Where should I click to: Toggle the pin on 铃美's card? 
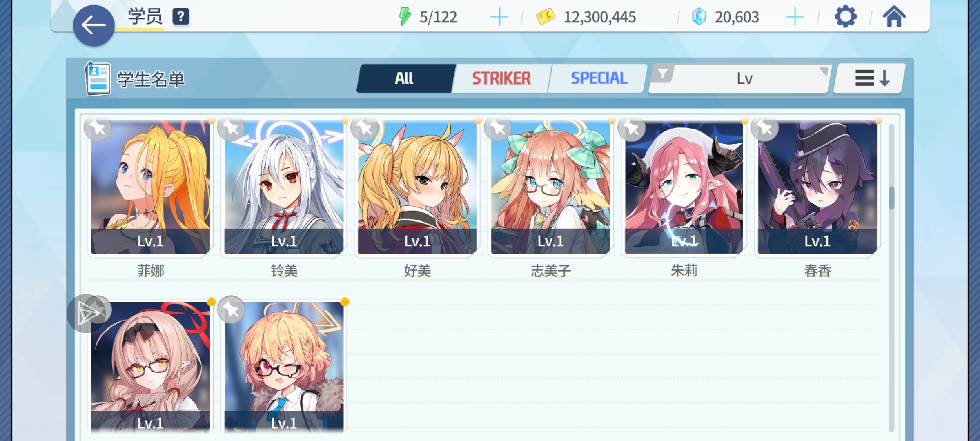[x=231, y=128]
